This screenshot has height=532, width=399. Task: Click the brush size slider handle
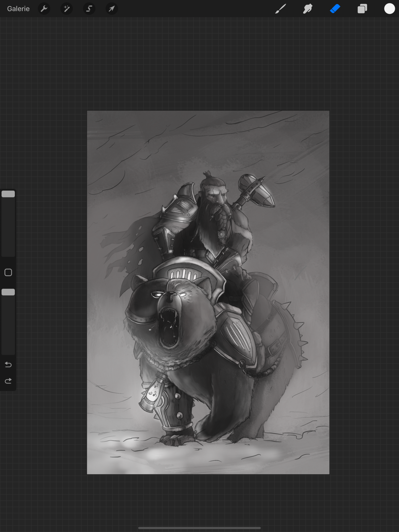tap(8, 194)
